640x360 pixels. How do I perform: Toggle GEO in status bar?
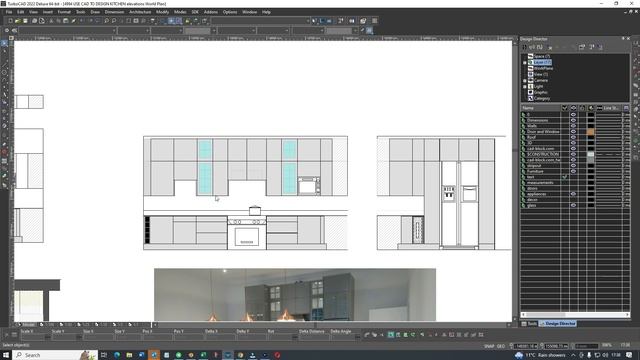501,346
